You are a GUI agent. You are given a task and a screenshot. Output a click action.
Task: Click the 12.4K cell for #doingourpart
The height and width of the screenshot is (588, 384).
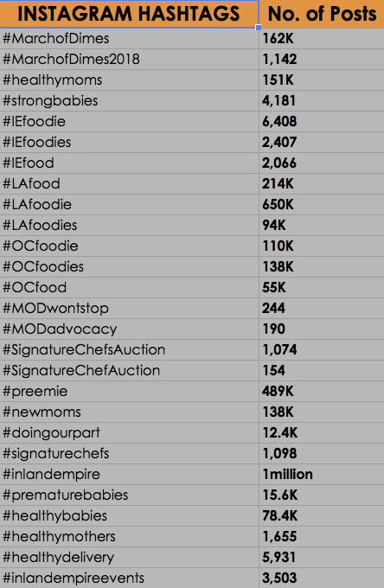(x=322, y=432)
